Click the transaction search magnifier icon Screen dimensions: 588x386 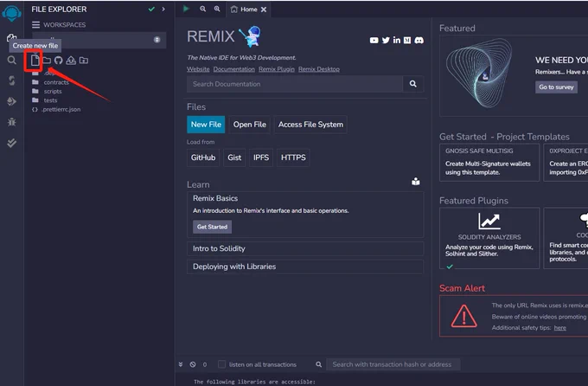tap(319, 364)
